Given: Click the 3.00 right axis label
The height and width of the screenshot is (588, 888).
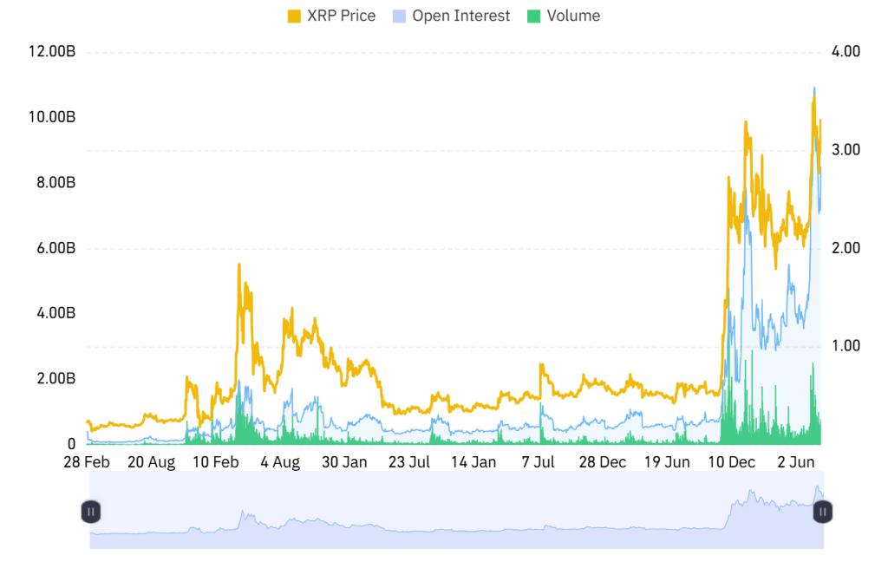Looking at the screenshot, I should pyautogui.click(x=846, y=150).
